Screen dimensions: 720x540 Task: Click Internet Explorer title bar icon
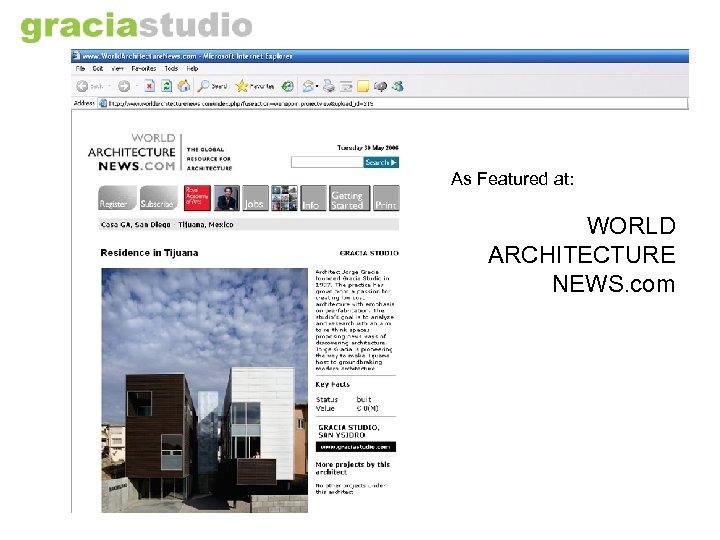[x=76, y=56]
